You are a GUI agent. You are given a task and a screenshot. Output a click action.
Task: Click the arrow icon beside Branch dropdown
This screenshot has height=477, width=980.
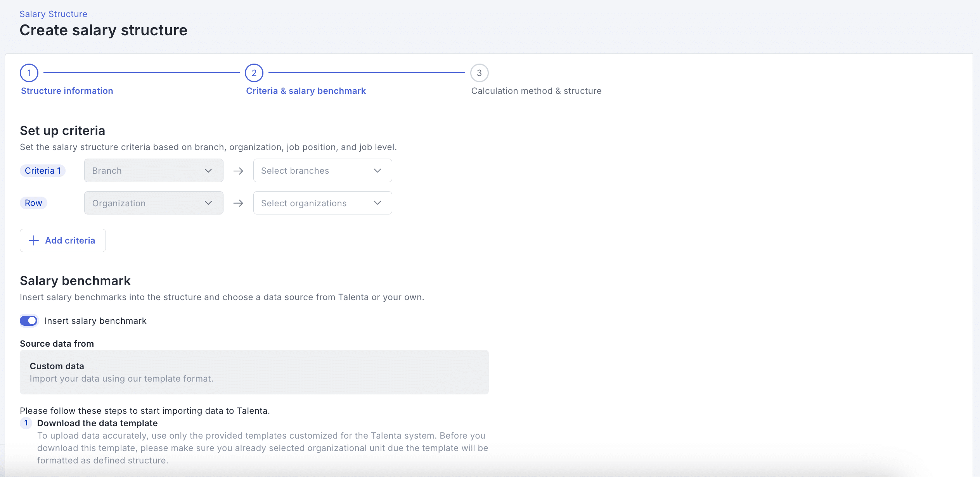point(238,171)
